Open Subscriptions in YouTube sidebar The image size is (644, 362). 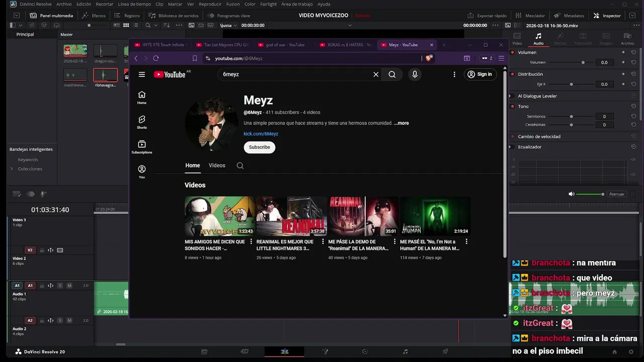[142, 147]
